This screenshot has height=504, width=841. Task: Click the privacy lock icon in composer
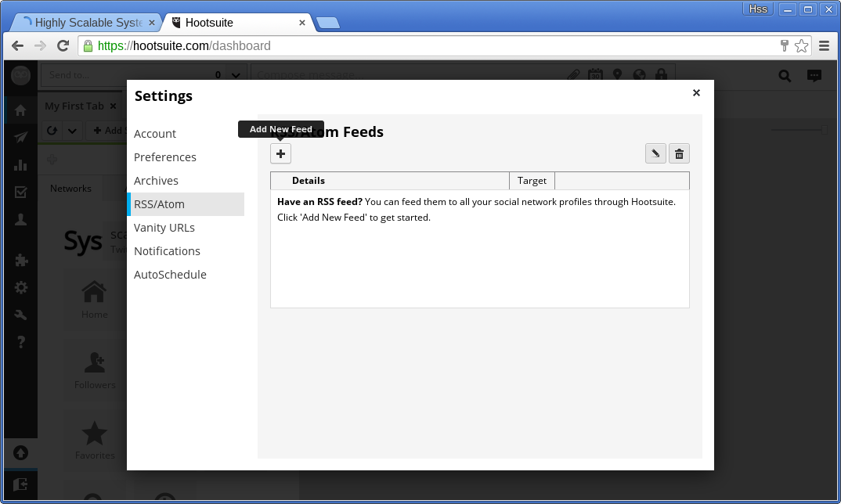pos(662,75)
